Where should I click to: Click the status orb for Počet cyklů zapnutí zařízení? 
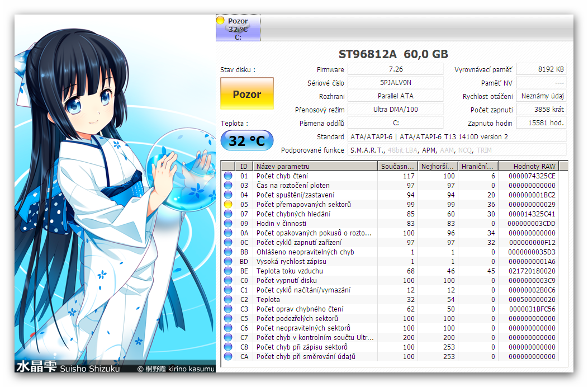pos(228,242)
